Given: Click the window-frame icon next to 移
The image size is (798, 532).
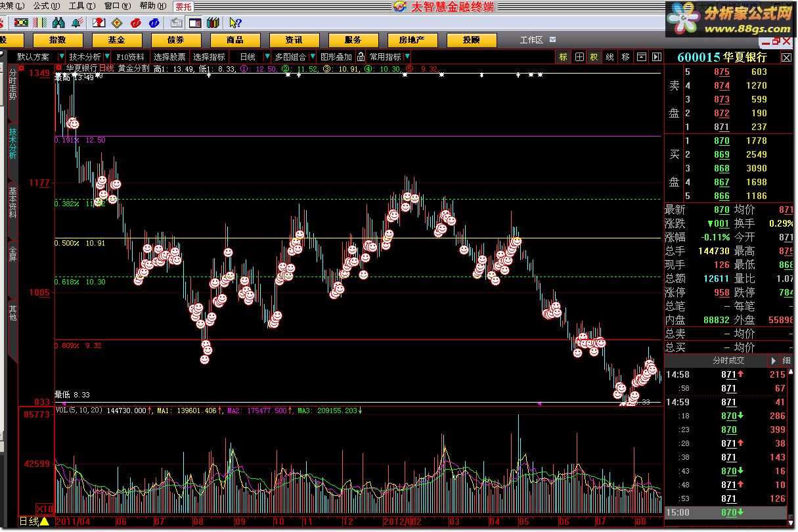Looking at the screenshot, I should tap(641, 57).
